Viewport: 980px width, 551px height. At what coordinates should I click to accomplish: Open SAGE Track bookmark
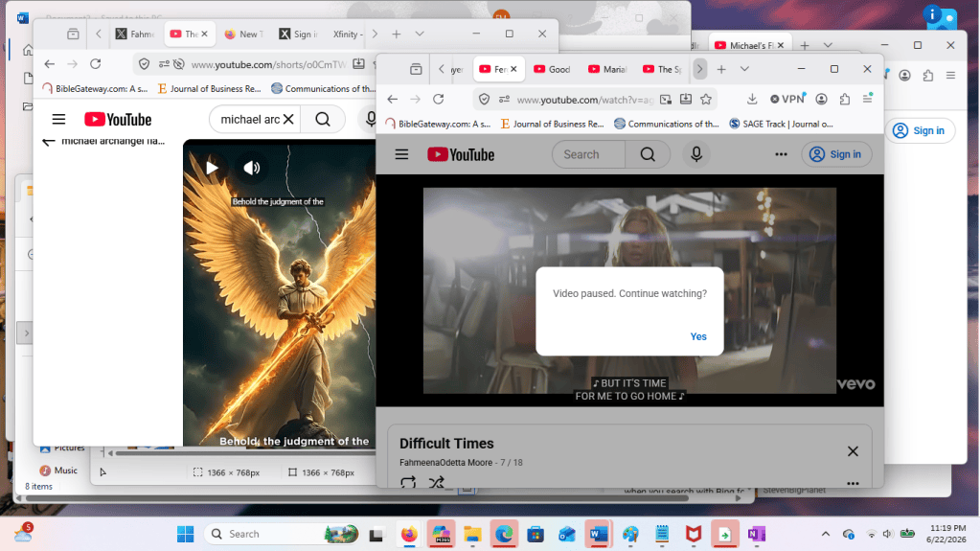[782, 124]
